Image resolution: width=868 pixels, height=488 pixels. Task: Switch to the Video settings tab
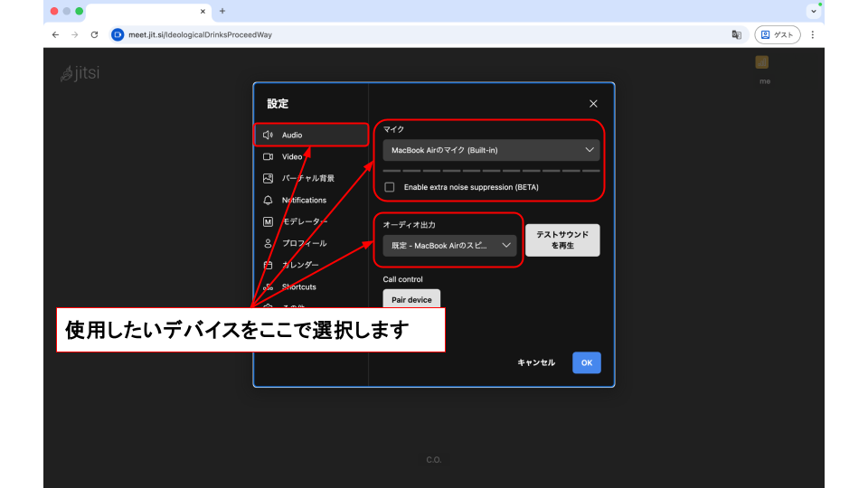pyautogui.click(x=292, y=156)
